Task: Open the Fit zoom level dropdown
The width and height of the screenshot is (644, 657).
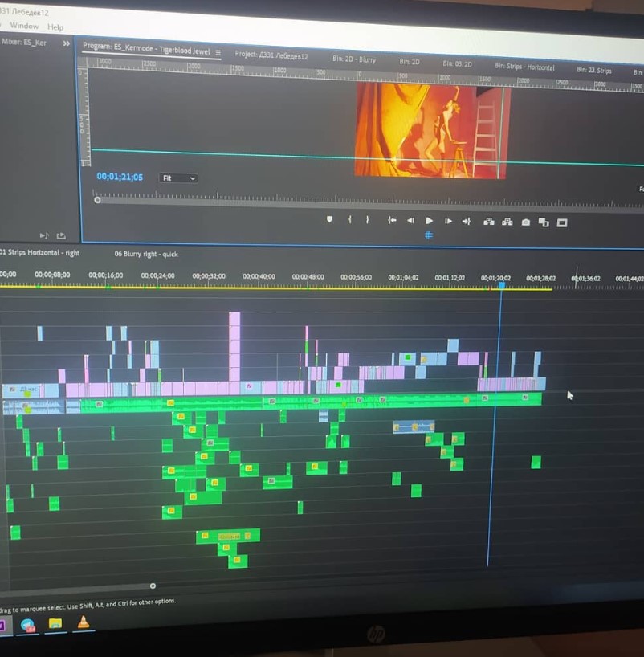Action: pos(178,178)
